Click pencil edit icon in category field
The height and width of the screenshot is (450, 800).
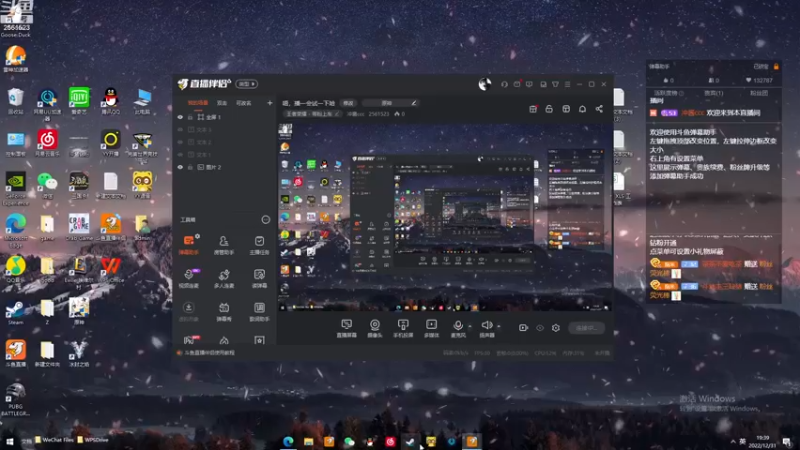pyautogui.click(x=414, y=103)
